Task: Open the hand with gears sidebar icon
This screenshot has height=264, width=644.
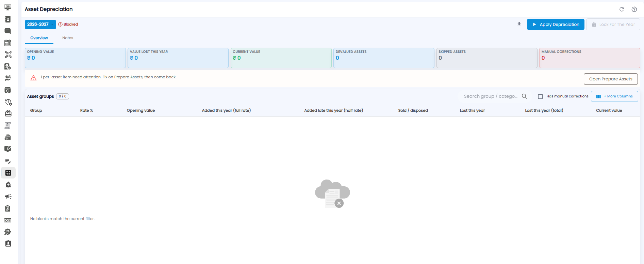Action: pyautogui.click(x=8, y=78)
